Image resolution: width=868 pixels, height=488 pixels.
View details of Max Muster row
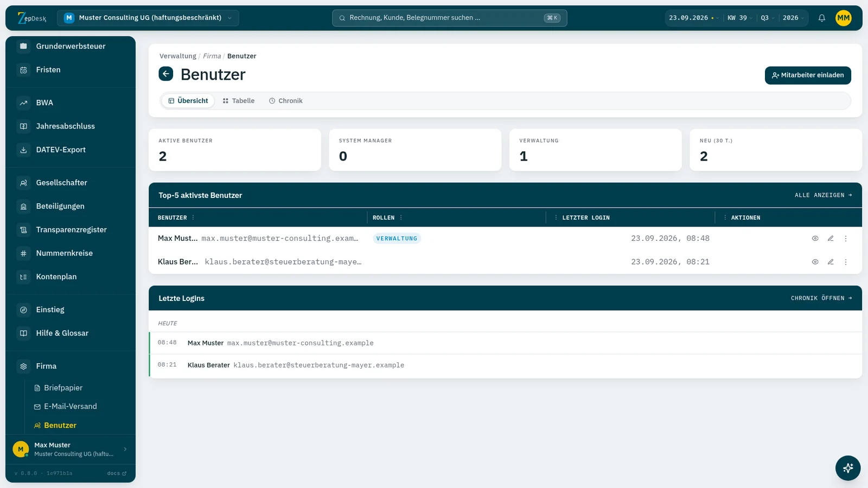click(815, 239)
